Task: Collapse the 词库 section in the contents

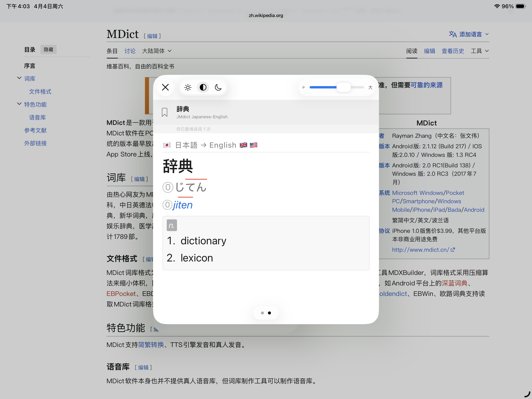Action: click(19, 78)
